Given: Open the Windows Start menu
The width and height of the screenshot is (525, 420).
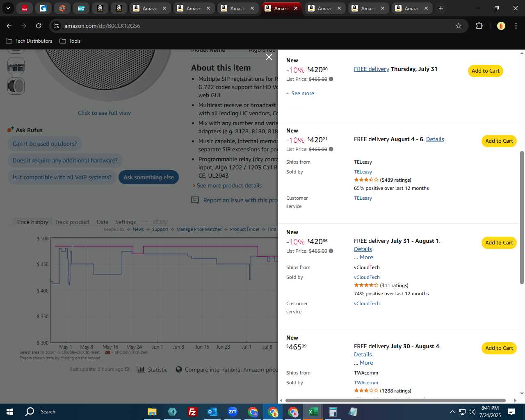Looking at the screenshot, I should point(10,412).
